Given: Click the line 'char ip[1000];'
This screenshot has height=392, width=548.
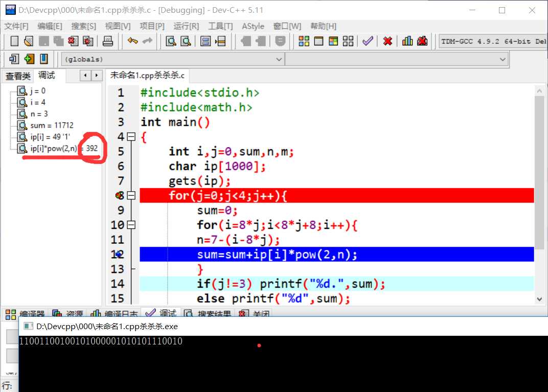Looking at the screenshot, I should click(x=217, y=166).
